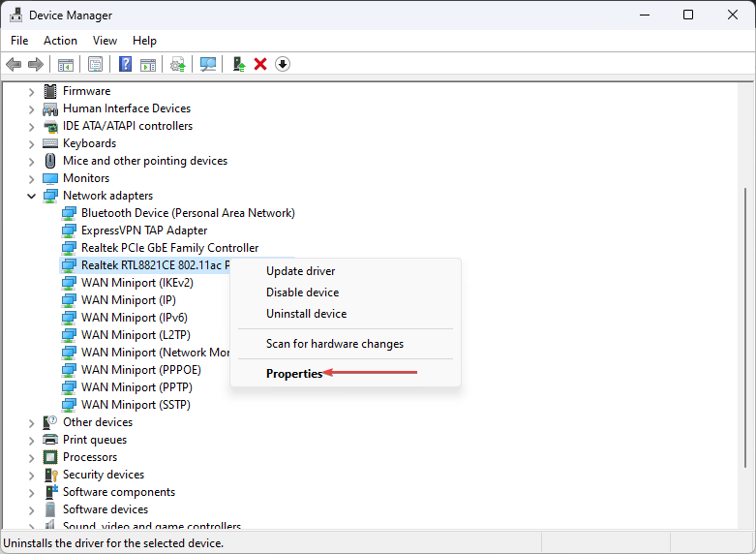Select Update driver in context menu
Image resolution: width=756 pixels, height=554 pixels.
pyautogui.click(x=300, y=271)
